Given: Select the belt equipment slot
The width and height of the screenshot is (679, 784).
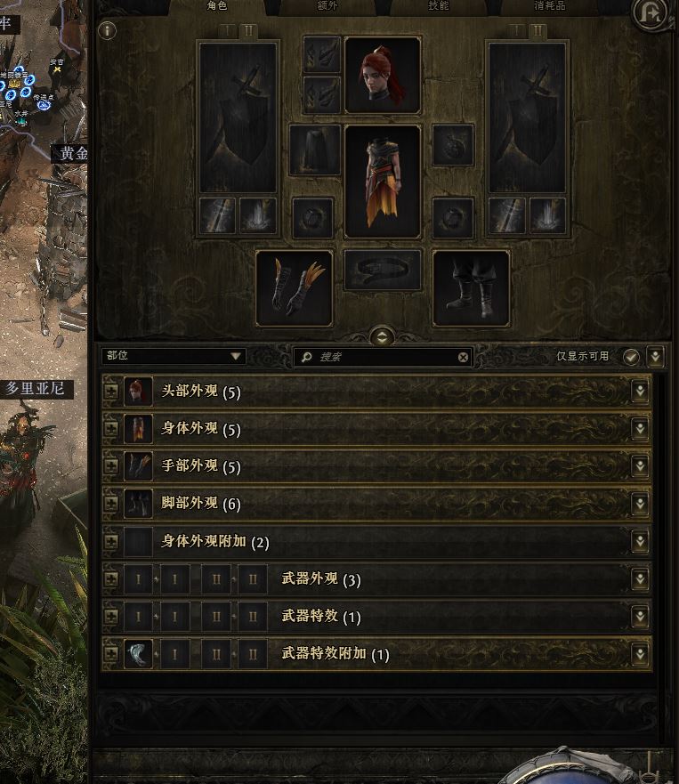Looking at the screenshot, I should 383,270.
